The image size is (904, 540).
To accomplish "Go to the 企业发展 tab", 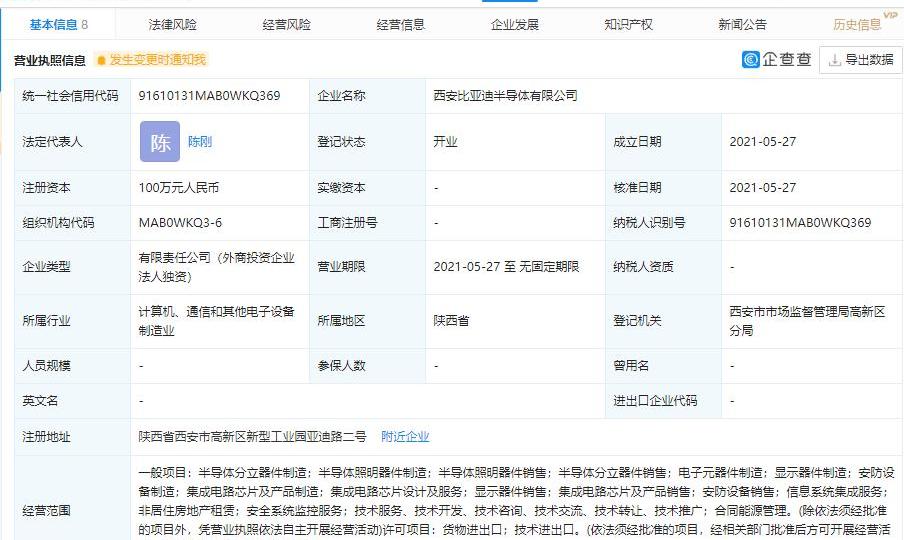I will coord(514,24).
